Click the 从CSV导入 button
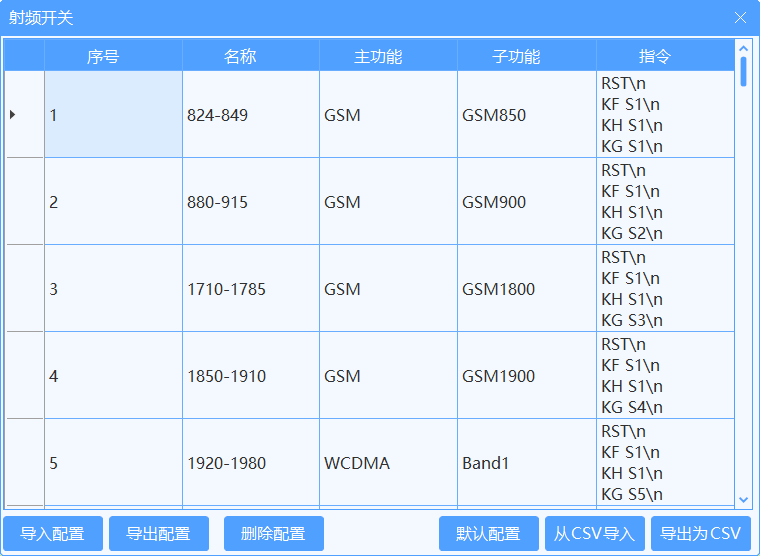 [595, 533]
